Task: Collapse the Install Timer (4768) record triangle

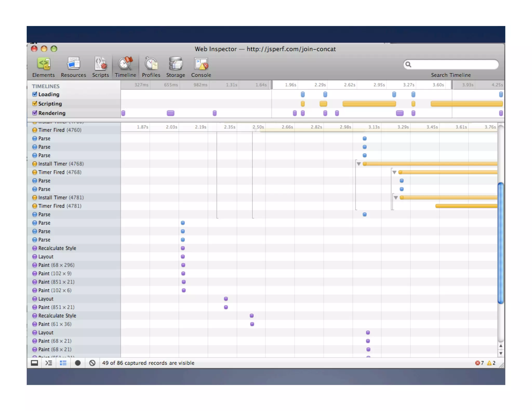Action: pyautogui.click(x=358, y=164)
